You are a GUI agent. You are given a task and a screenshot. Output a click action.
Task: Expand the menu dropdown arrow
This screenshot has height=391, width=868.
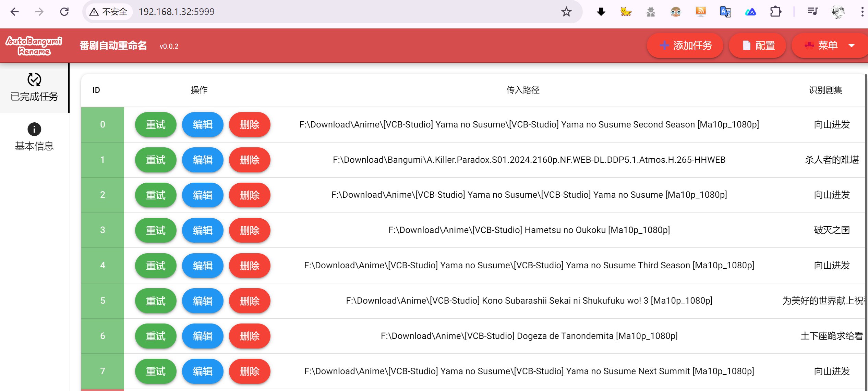tap(852, 46)
